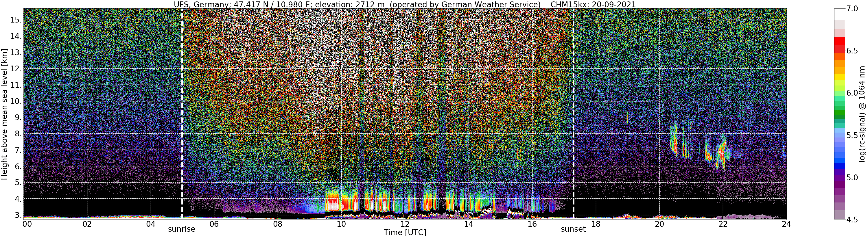Click the white dashed sunrise marker line
This screenshot has width=868, height=238.
pyautogui.click(x=182, y=114)
